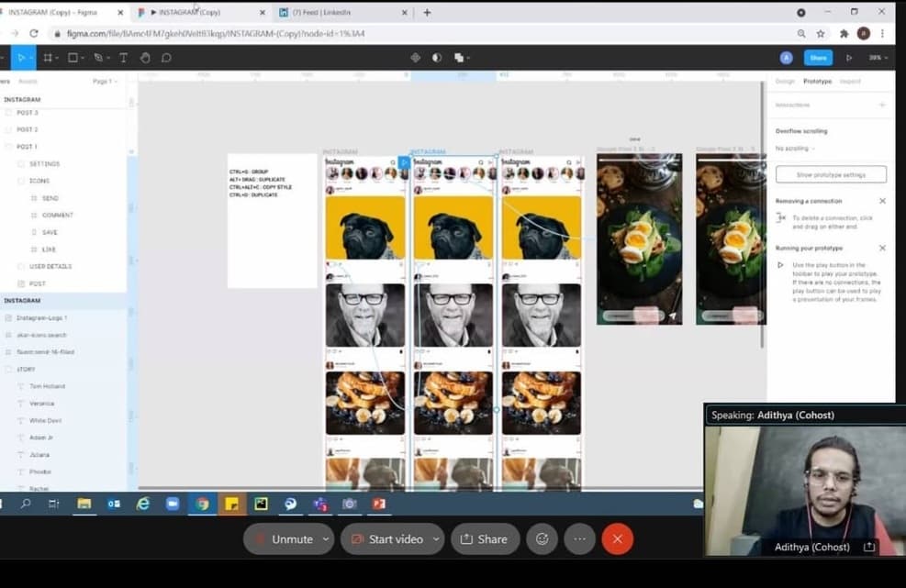Screen dimensions: 906x588
Task: Select the Hand tool
Action: coord(145,58)
